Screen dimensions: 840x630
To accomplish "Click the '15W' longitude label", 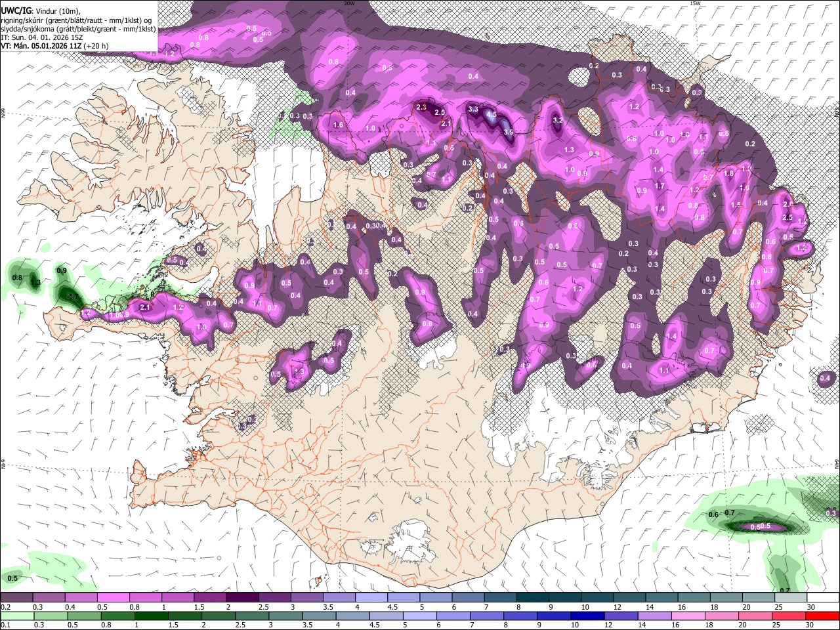I will (x=695, y=3).
